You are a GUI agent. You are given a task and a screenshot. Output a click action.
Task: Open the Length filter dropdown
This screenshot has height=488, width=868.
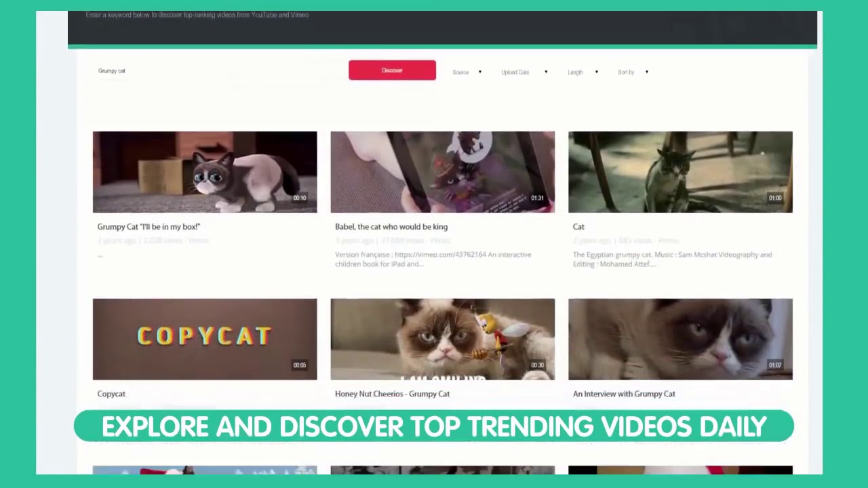[x=583, y=72]
